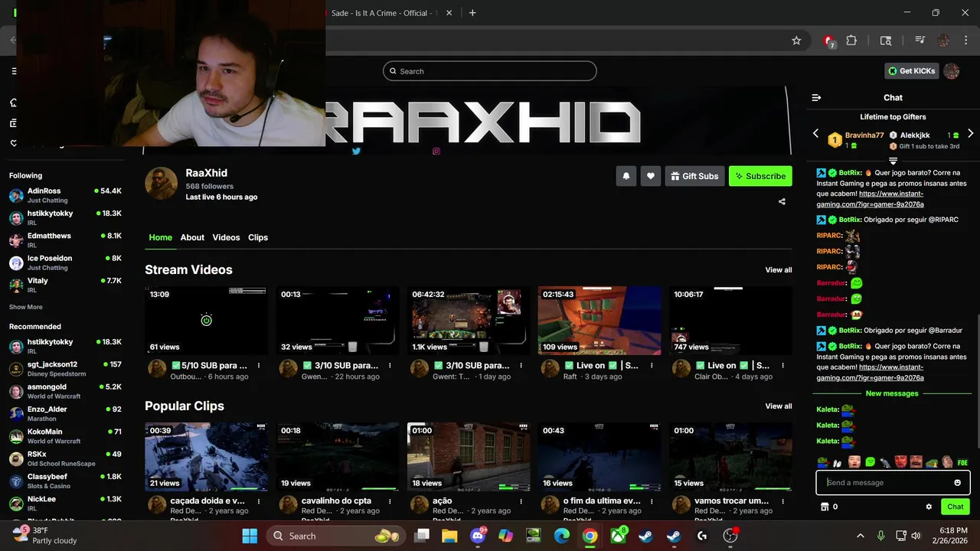Click Bravinha77 in top gifters
The height and width of the screenshot is (551, 980).
(864, 135)
